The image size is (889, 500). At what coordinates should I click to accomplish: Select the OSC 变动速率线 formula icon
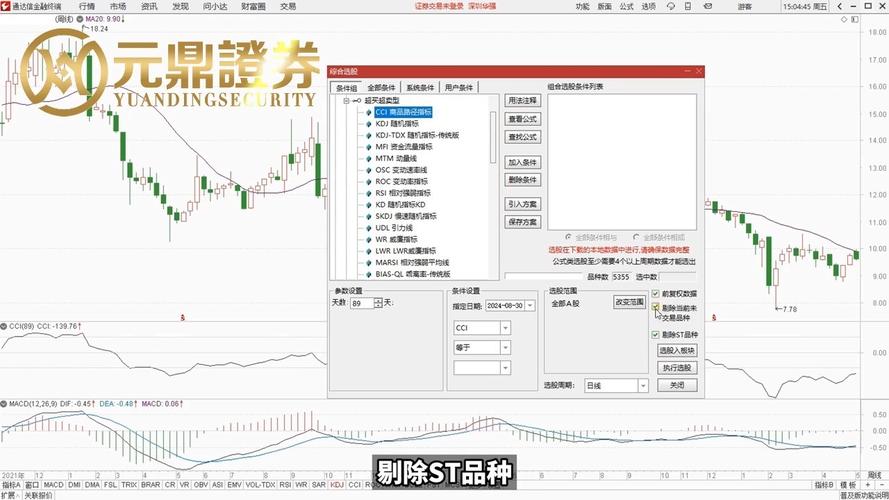point(369,170)
